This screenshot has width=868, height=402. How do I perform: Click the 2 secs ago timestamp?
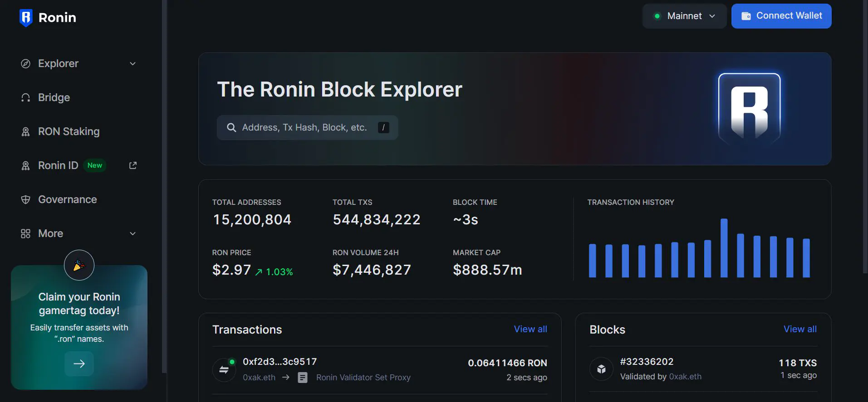click(527, 378)
